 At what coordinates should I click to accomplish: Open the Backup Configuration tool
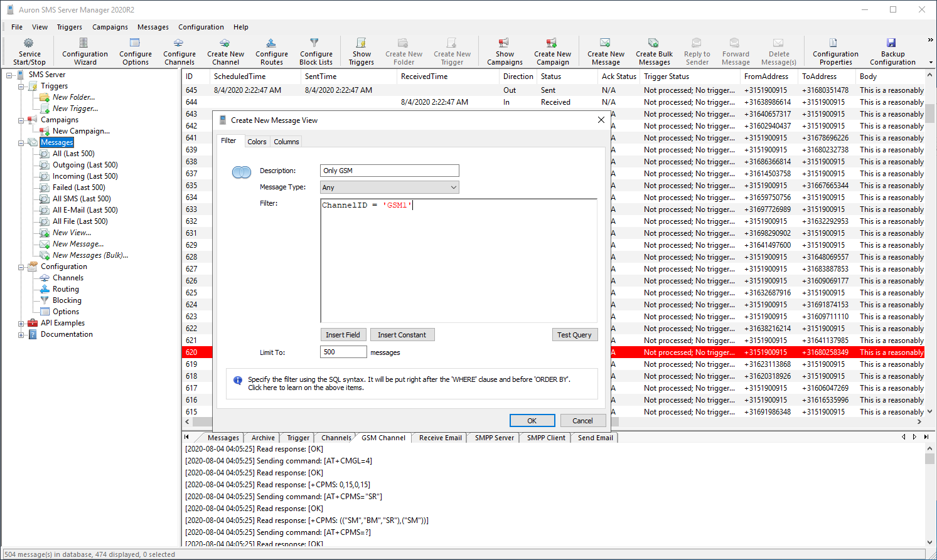(892, 43)
